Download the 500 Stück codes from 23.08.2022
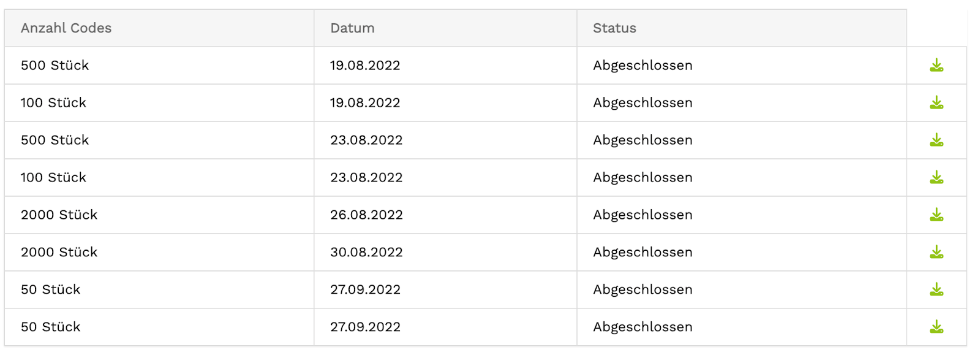980x355 pixels. pos(937,140)
